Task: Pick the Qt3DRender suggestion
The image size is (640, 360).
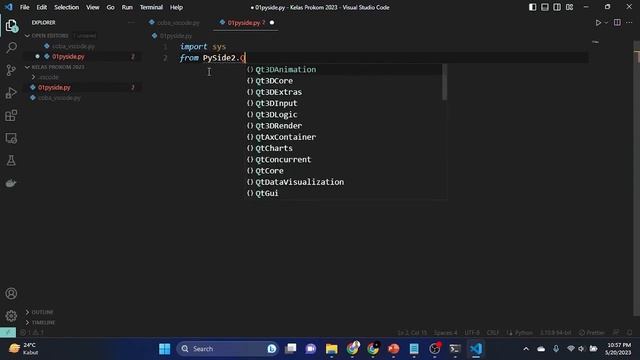Action: [x=343, y=126]
